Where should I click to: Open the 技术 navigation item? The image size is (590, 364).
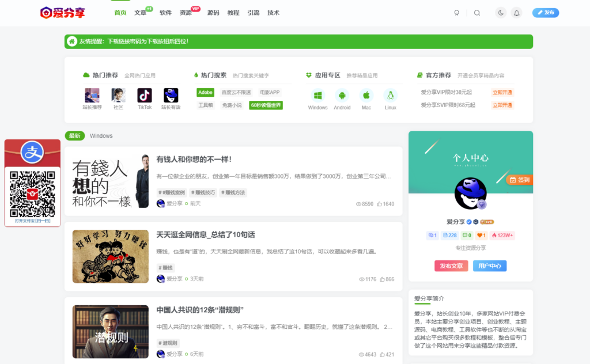pos(273,12)
